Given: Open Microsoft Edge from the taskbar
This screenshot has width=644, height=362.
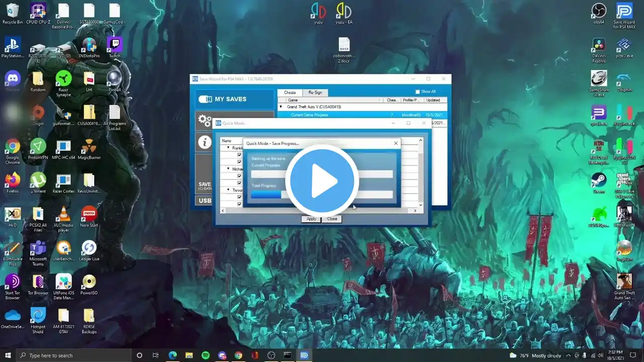Looking at the screenshot, I should (x=173, y=355).
